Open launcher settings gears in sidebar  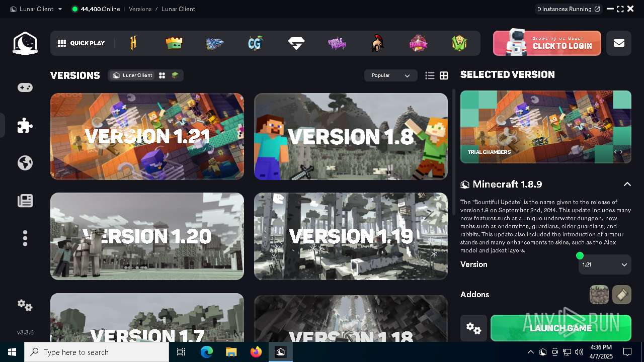pyautogui.click(x=25, y=305)
